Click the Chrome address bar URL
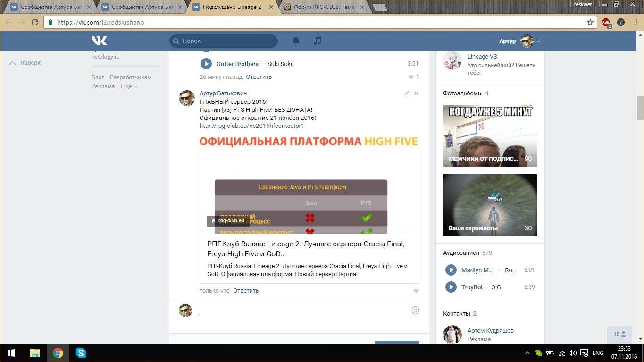Screen dimensions: 644x362 [x=100, y=22]
